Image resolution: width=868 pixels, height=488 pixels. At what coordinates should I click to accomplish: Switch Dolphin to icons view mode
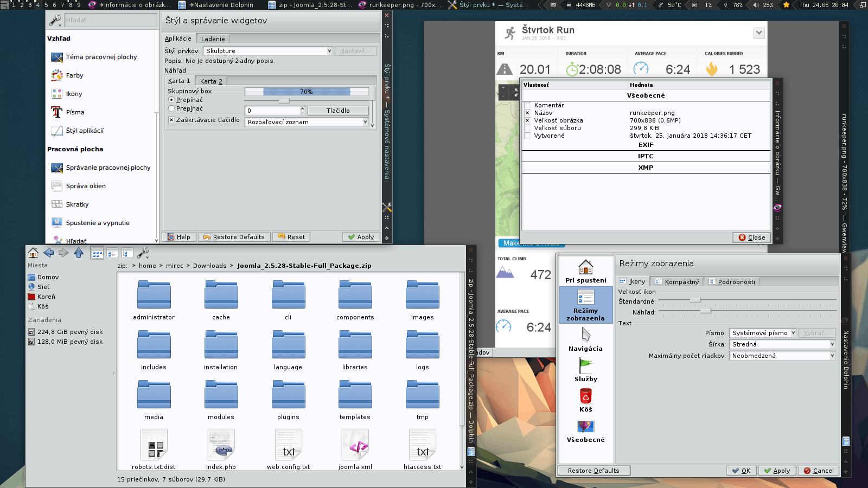(x=97, y=253)
